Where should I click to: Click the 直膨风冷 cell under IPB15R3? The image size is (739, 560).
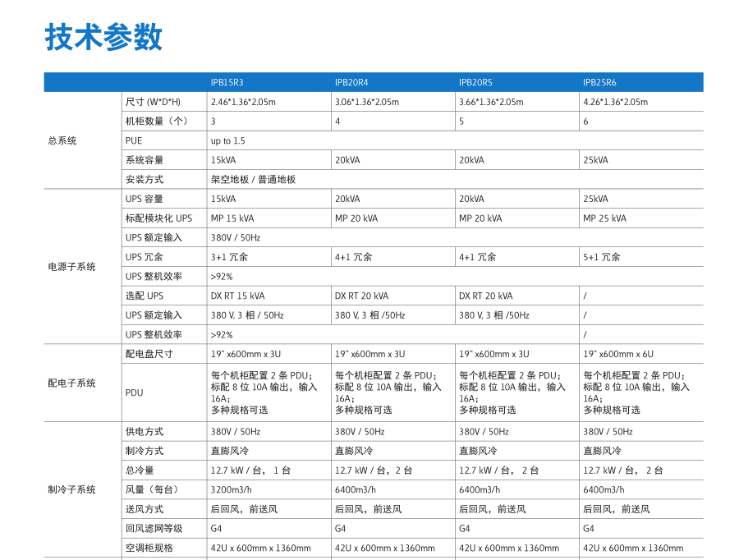[x=230, y=451]
